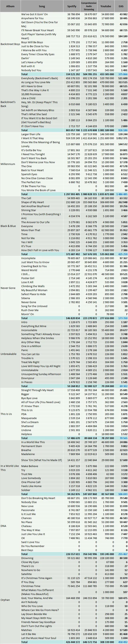Click song No Place
This screenshot has height=644, width=128.
coord(27,522)
